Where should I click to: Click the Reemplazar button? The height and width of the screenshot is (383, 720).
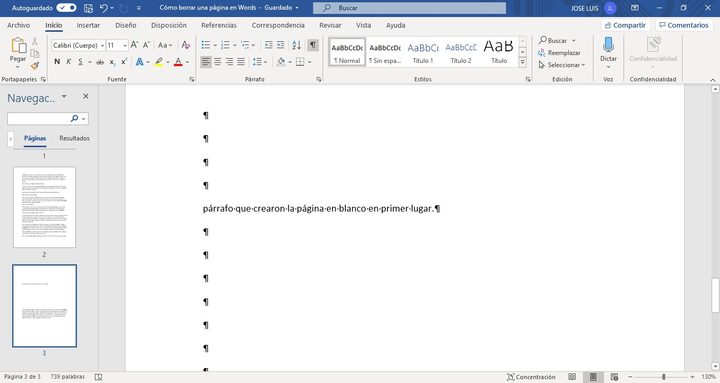point(559,53)
